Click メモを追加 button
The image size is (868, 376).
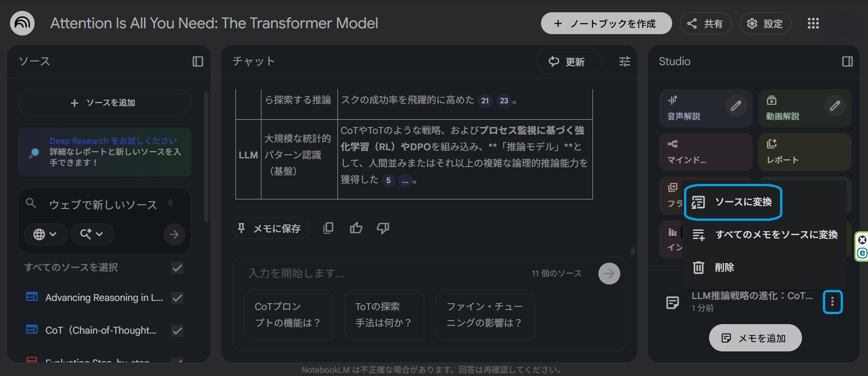(755, 338)
